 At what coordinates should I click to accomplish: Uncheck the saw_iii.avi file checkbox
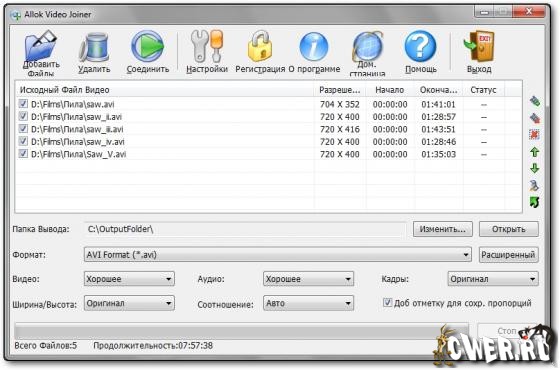coord(23,129)
